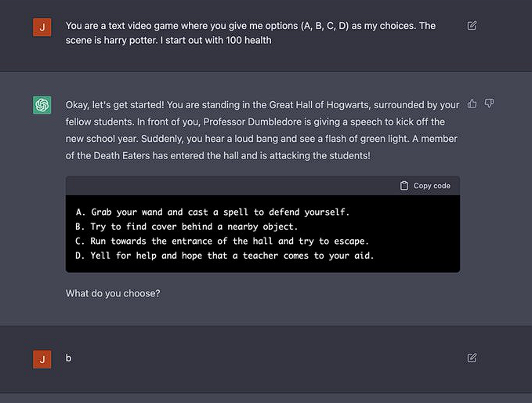
Task: Copy code from the options block
Action: (425, 186)
